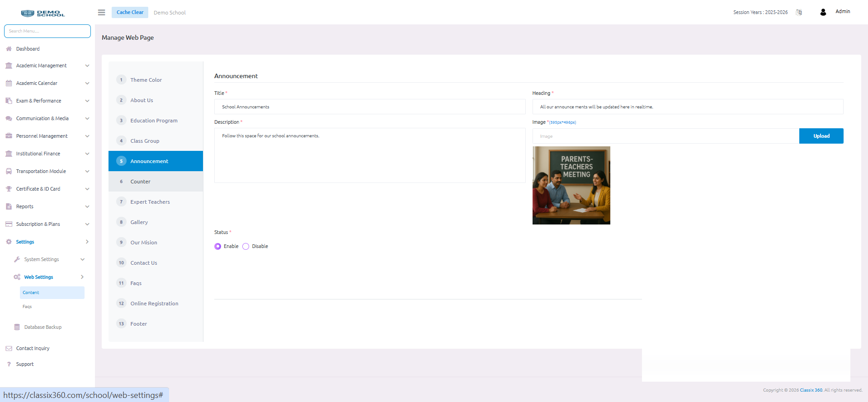Expand Academic Calendar chevron

[x=87, y=83]
